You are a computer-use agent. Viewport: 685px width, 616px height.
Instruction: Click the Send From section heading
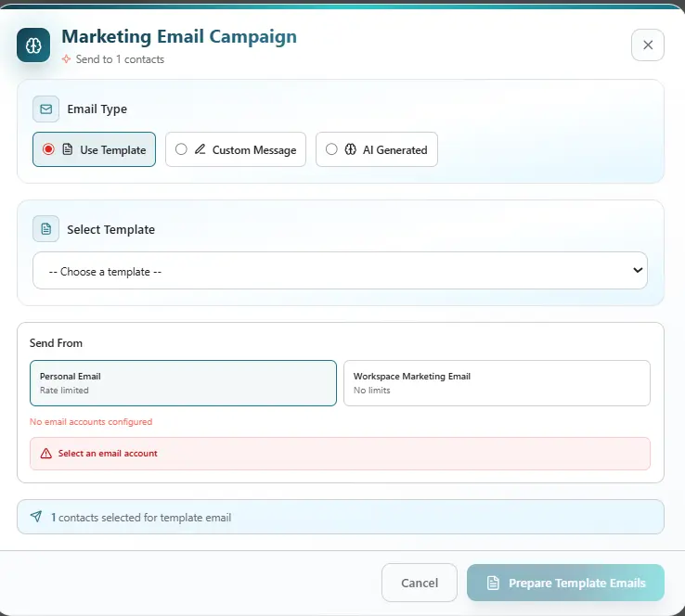[56, 343]
